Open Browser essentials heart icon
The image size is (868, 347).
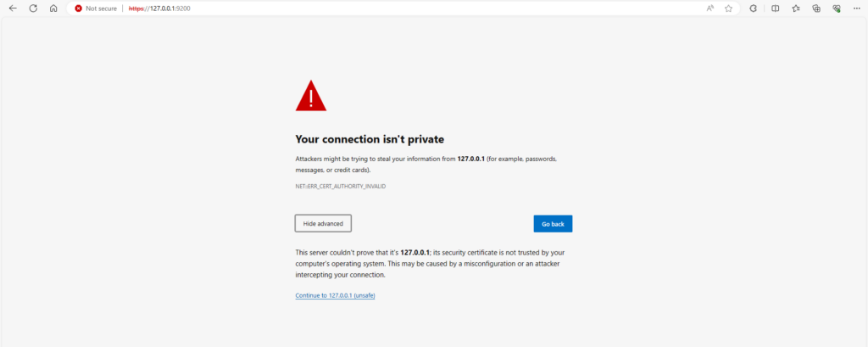tap(837, 8)
